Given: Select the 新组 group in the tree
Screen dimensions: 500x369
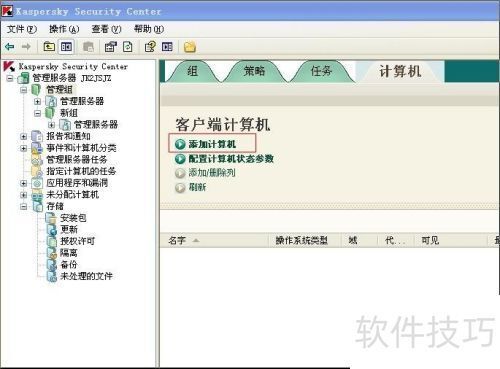Looking at the screenshot, I should point(69,113).
